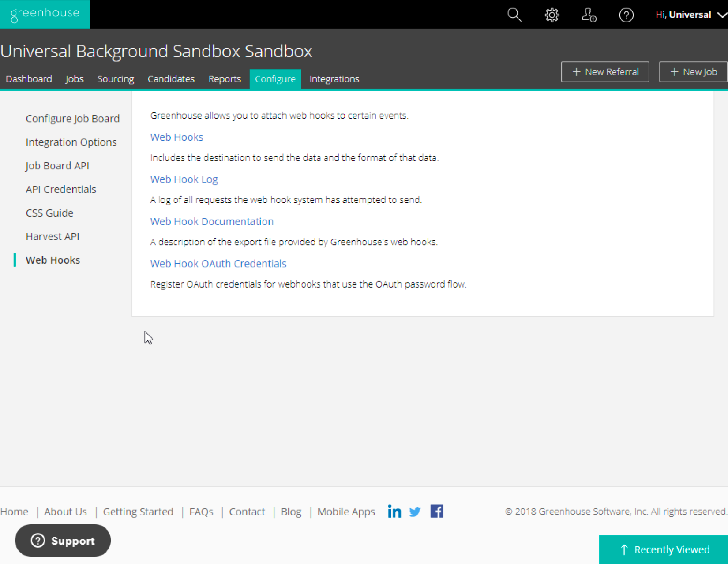Open the Web Hooks link in content
728x564 pixels.
(176, 137)
